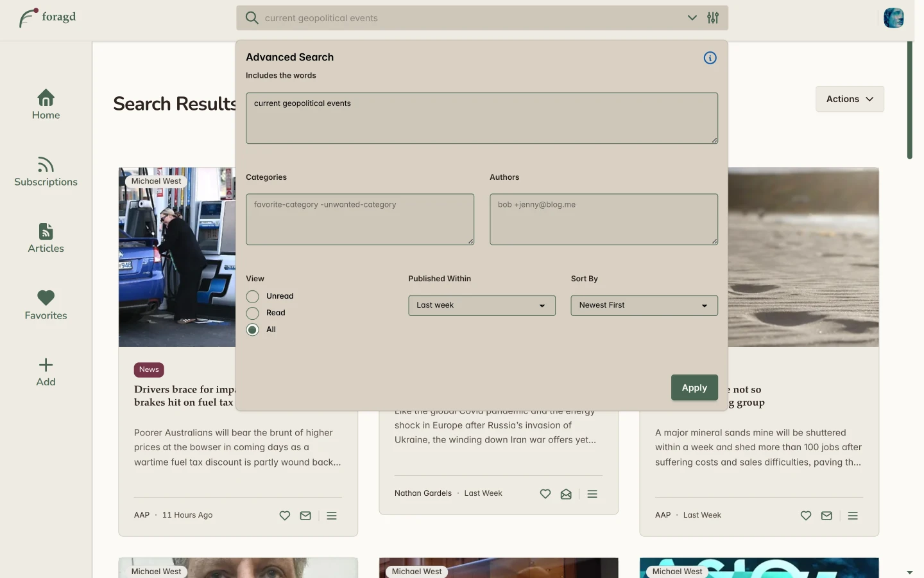Mark Drivers brace article read via envelope
924x578 pixels.
point(305,516)
